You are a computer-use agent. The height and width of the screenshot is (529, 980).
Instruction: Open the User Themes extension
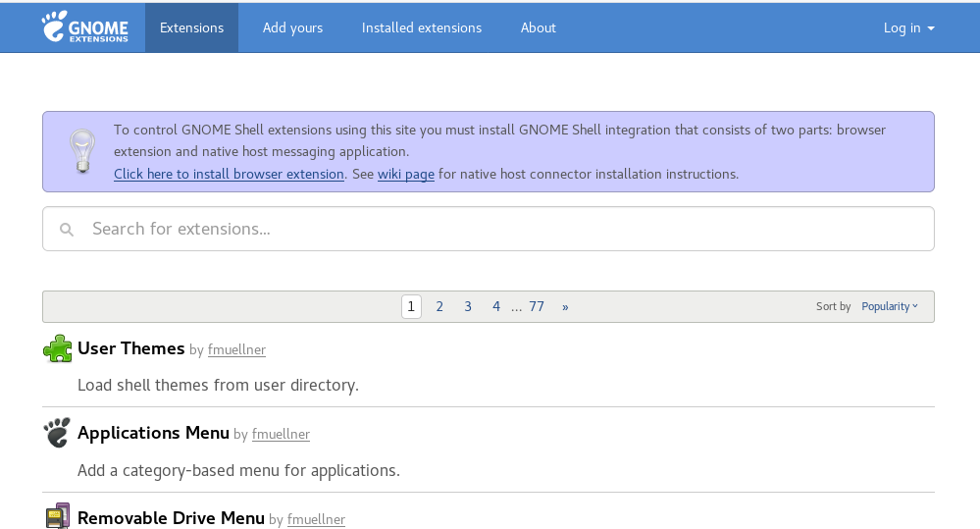pos(131,348)
